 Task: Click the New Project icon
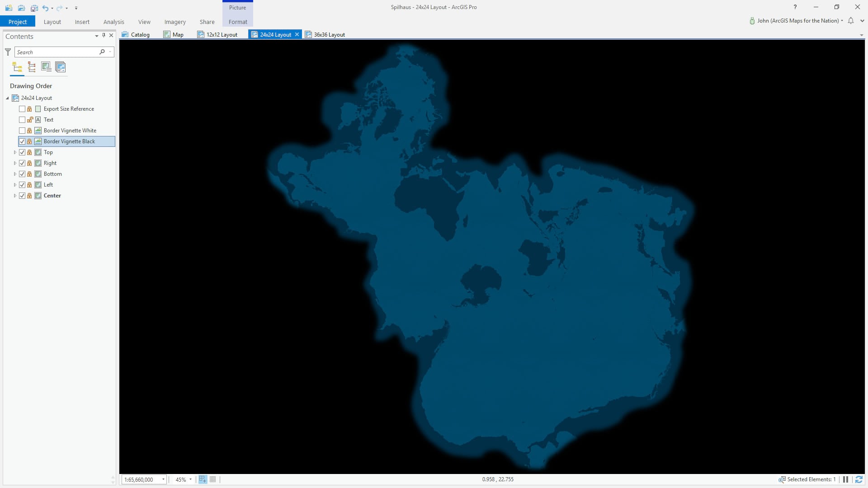(x=9, y=8)
